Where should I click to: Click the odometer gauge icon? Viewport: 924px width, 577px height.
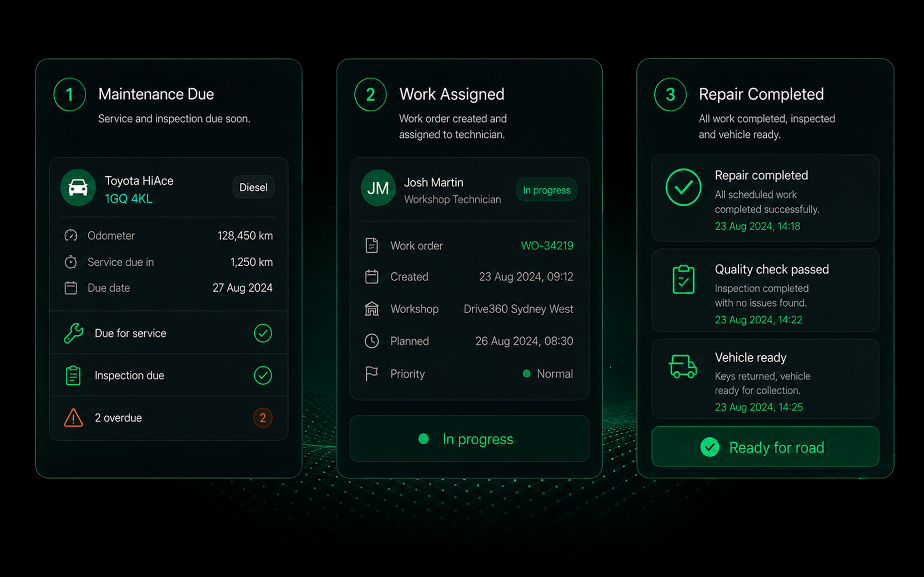click(71, 235)
